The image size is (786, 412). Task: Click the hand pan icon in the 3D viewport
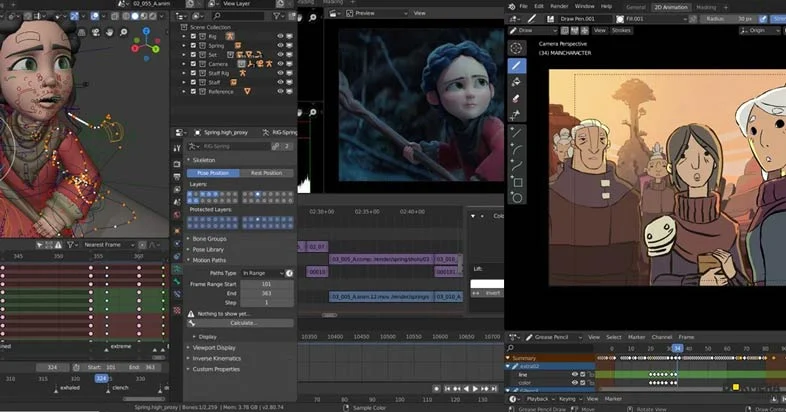pos(110,32)
